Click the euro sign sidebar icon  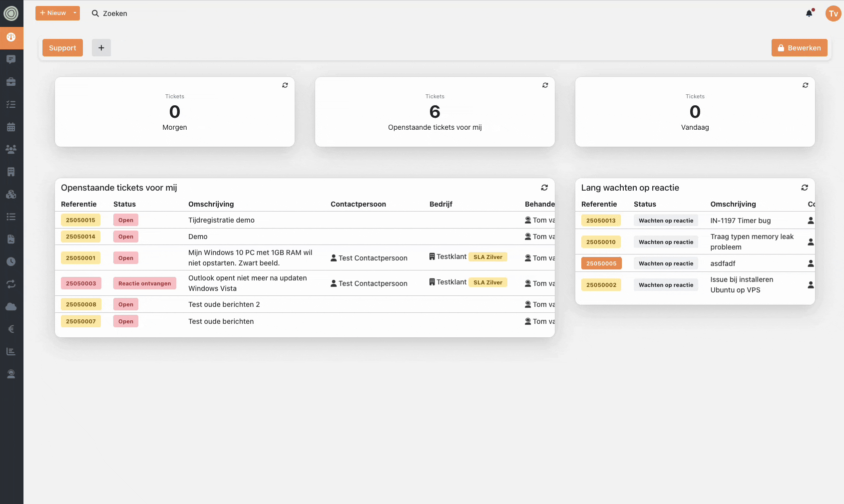[11, 329]
